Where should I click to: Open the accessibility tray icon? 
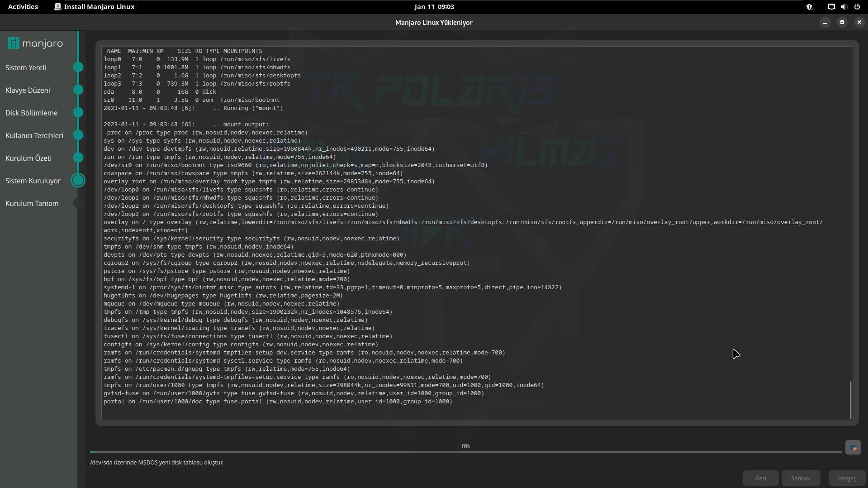[809, 7]
